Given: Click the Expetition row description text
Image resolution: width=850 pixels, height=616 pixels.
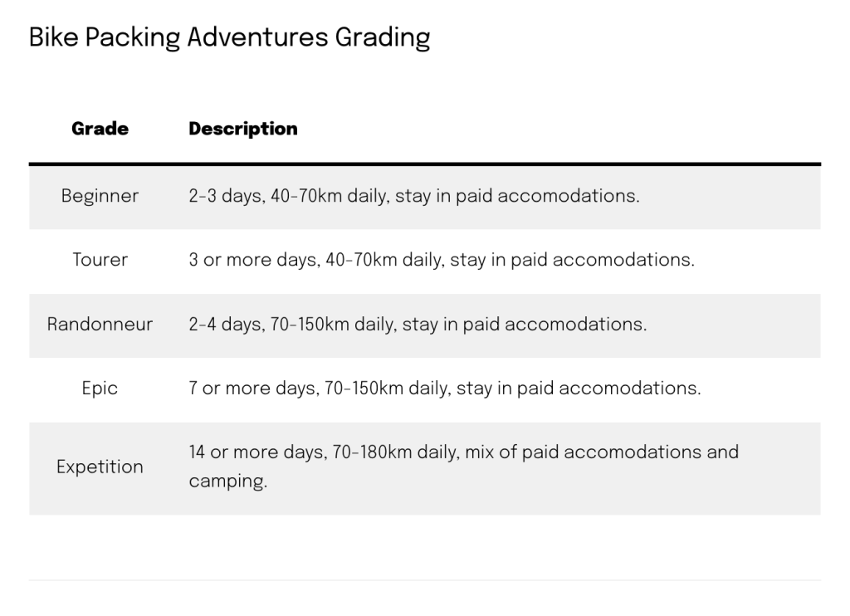Looking at the screenshot, I should [x=462, y=452].
